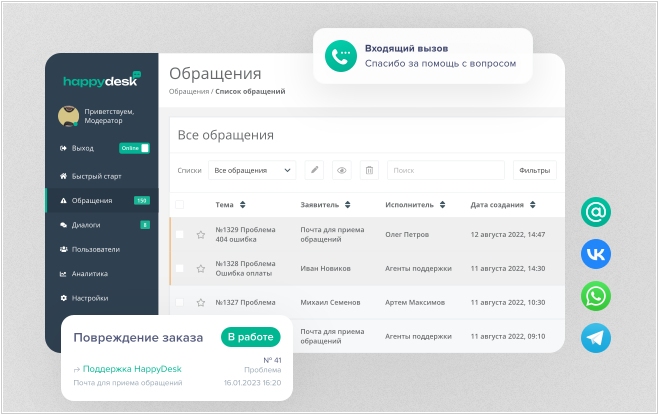Open Настройки section in sidebar
This screenshot has width=658, height=414.
click(x=90, y=298)
